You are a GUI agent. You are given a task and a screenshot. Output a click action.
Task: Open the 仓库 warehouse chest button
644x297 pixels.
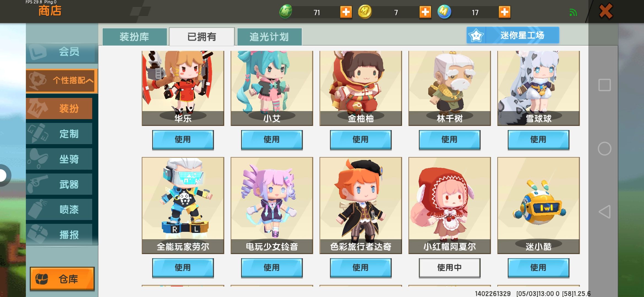coord(62,279)
